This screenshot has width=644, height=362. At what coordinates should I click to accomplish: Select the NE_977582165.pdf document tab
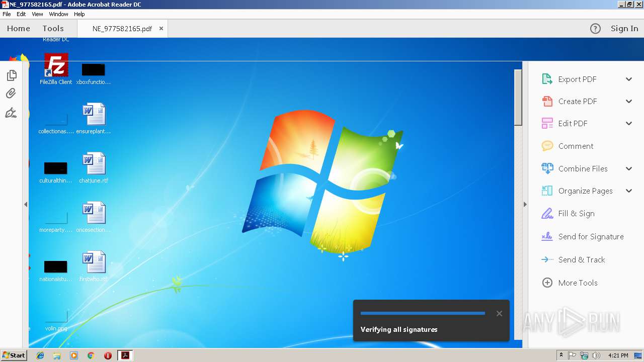[x=122, y=29]
